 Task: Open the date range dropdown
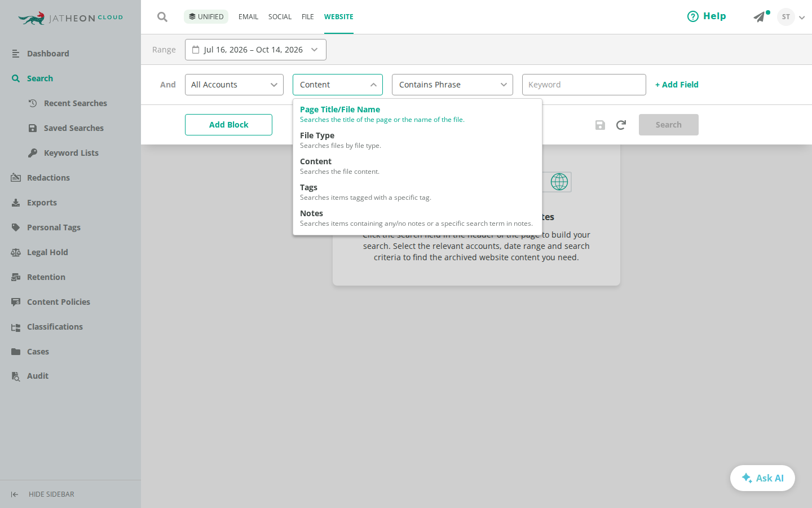(x=255, y=50)
